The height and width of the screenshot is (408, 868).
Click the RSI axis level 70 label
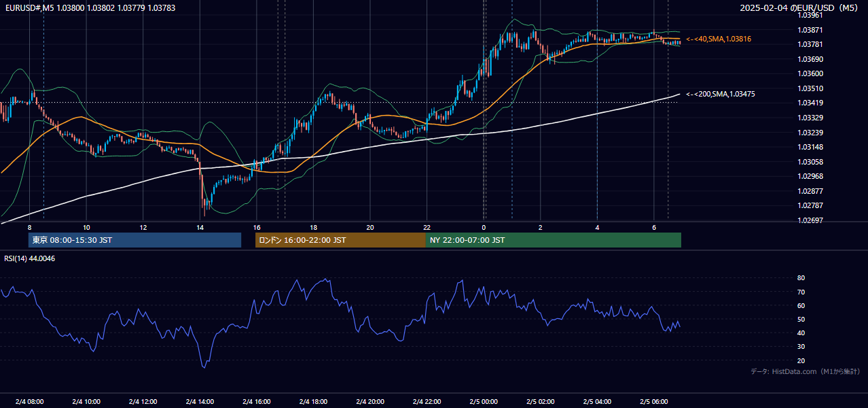(x=801, y=292)
